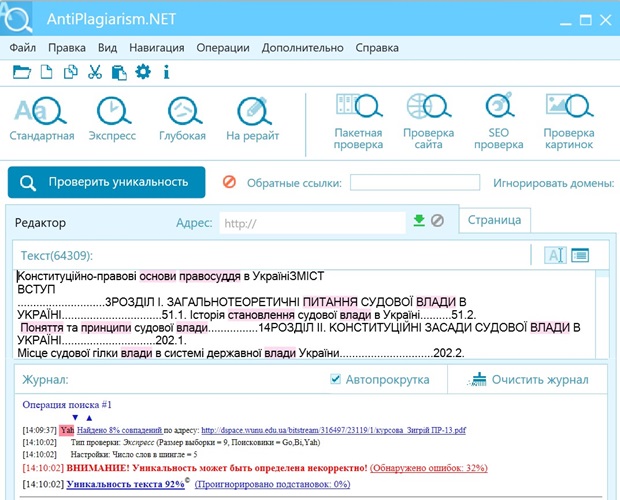
Task: Select the Глубокая check mode
Action: click(182, 119)
